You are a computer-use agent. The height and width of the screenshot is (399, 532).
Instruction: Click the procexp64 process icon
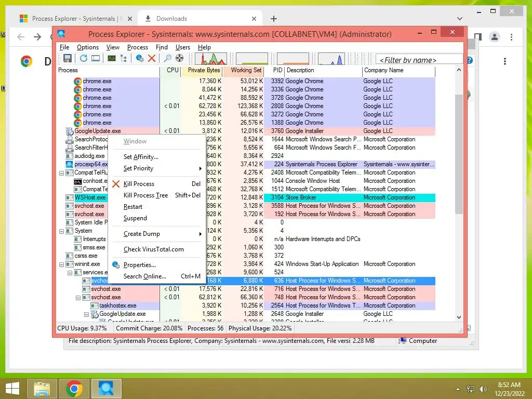(x=70, y=164)
